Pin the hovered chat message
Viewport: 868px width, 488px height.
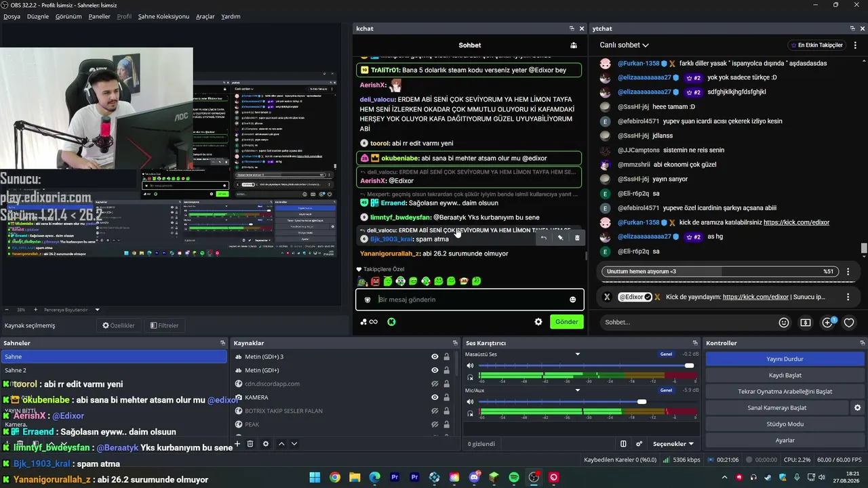point(560,238)
